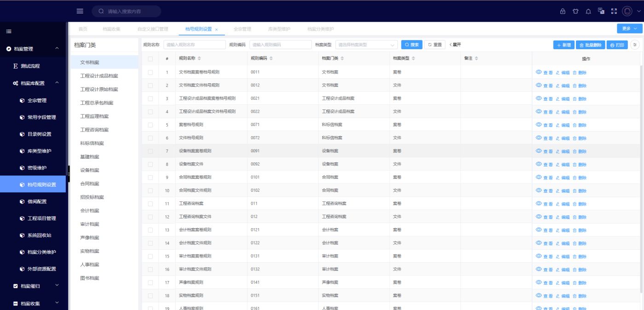
Task: Click the table vertical scrollbar
Action: 642,179
